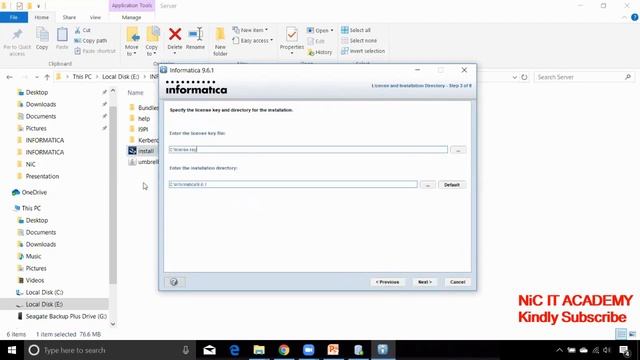
Task: Open the New item dropdown
Action: (x=250, y=30)
